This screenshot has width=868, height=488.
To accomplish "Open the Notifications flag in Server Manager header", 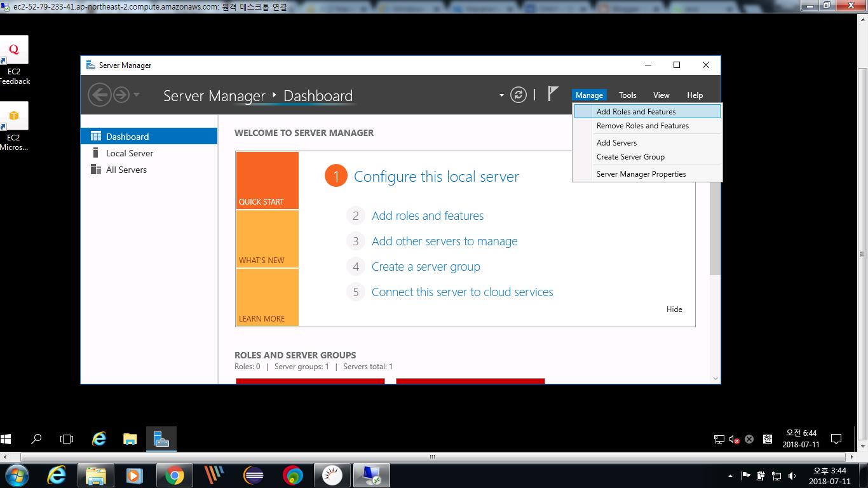I will [x=553, y=94].
